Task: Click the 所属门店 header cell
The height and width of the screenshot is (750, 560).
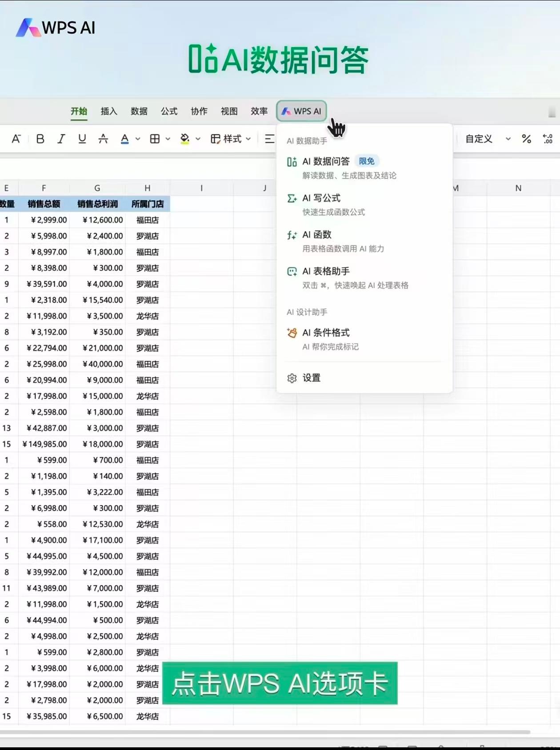Action: tap(148, 204)
